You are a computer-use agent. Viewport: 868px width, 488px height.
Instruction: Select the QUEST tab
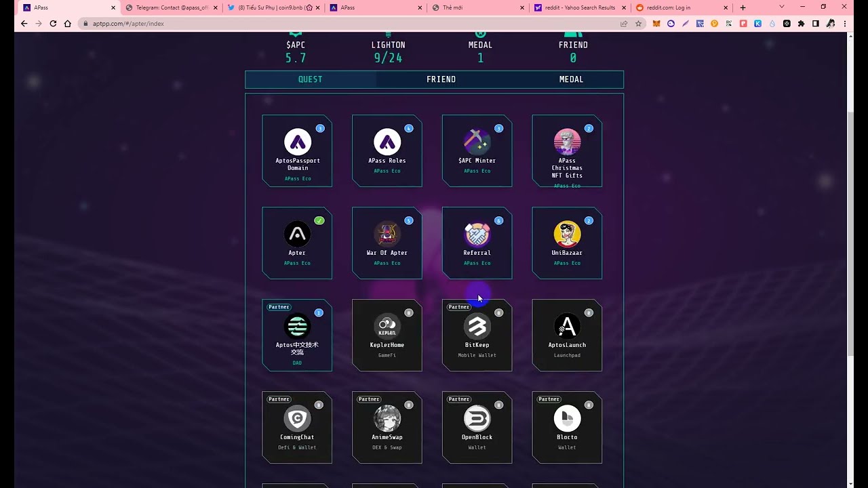pos(311,79)
